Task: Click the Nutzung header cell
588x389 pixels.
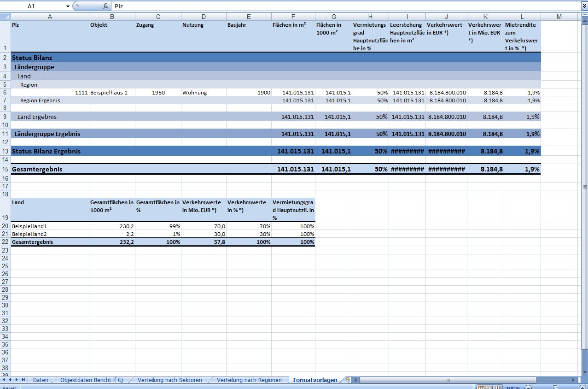Action: coord(204,36)
